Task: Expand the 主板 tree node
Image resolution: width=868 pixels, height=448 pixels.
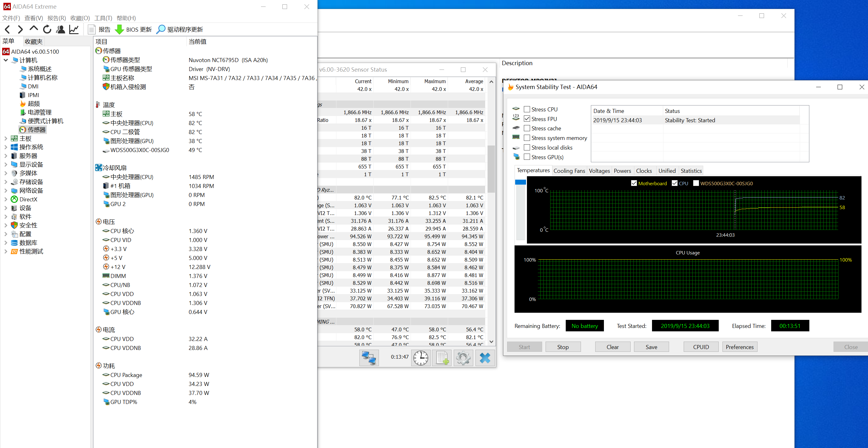Action: (x=6, y=138)
